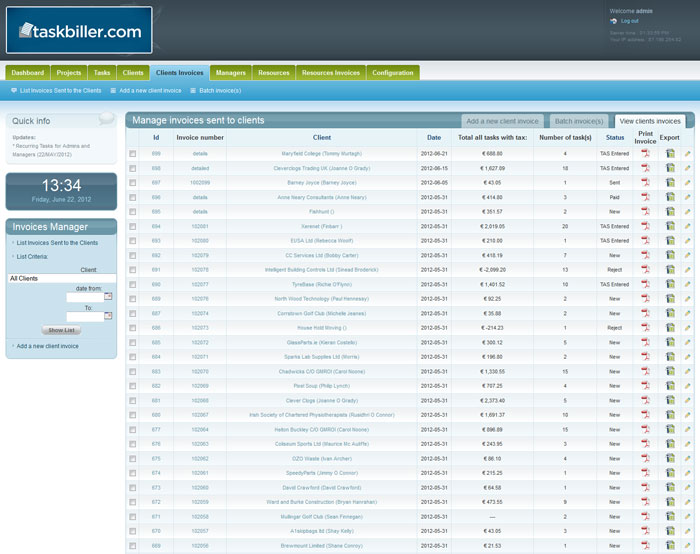Print PDF invoice for Cleverclogs Trading UK
This screenshot has height=554, width=700.
point(645,168)
